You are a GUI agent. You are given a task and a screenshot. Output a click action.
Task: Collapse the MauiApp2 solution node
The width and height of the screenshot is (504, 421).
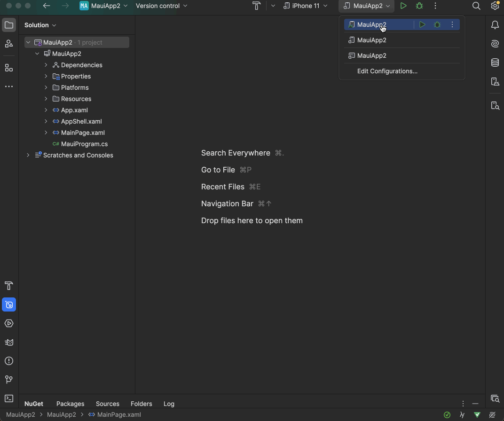pos(28,42)
